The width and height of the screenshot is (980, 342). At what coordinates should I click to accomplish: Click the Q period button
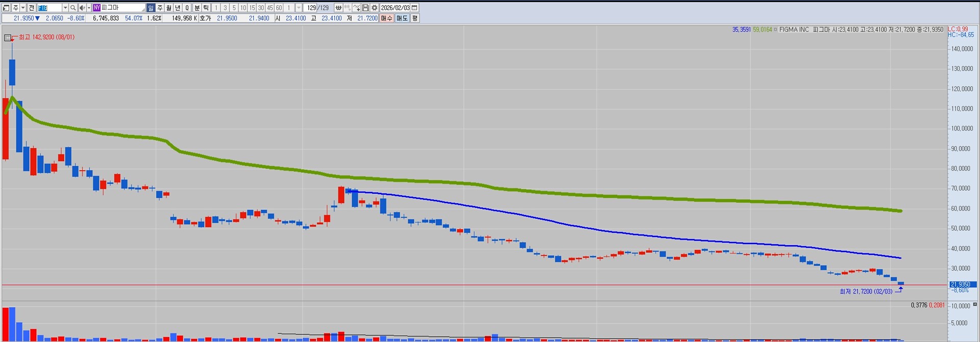point(187,8)
